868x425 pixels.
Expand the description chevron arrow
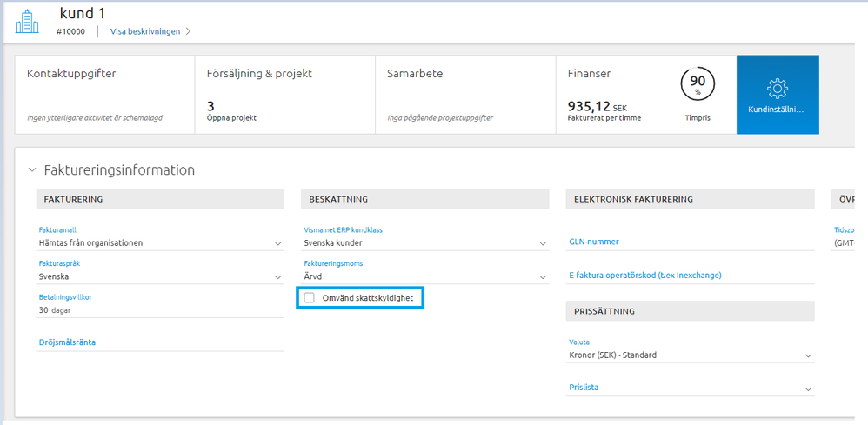[x=188, y=31]
